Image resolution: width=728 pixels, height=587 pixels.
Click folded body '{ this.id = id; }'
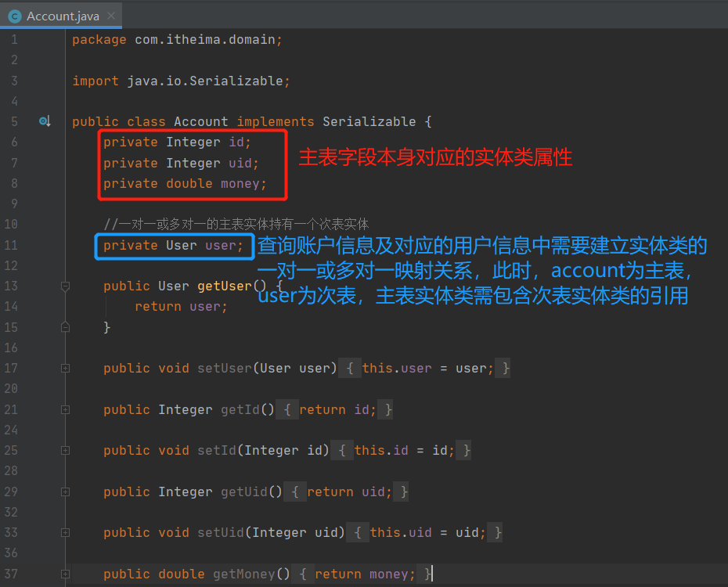[x=401, y=451]
